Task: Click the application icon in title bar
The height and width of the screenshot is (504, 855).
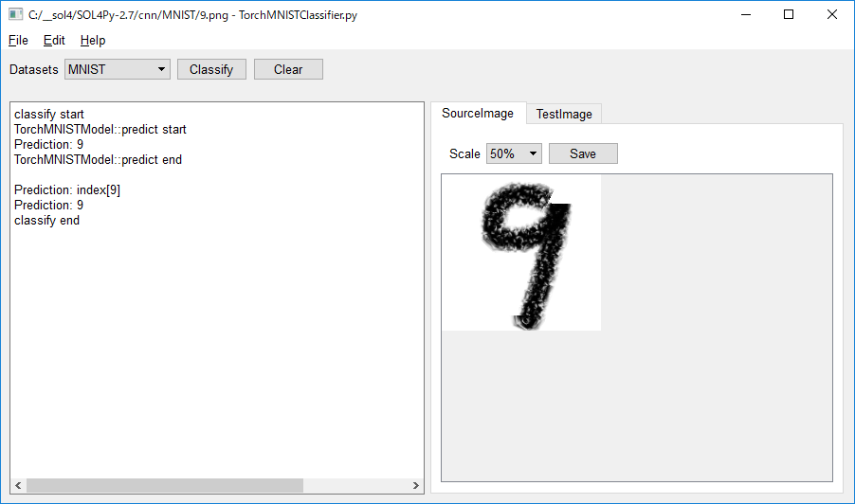Action: 15,15
